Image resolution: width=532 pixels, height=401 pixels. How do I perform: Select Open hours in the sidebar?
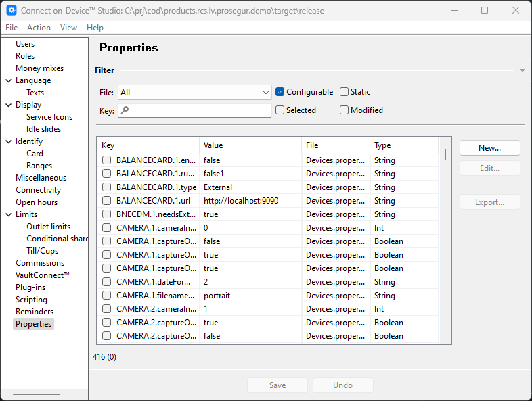(x=37, y=202)
